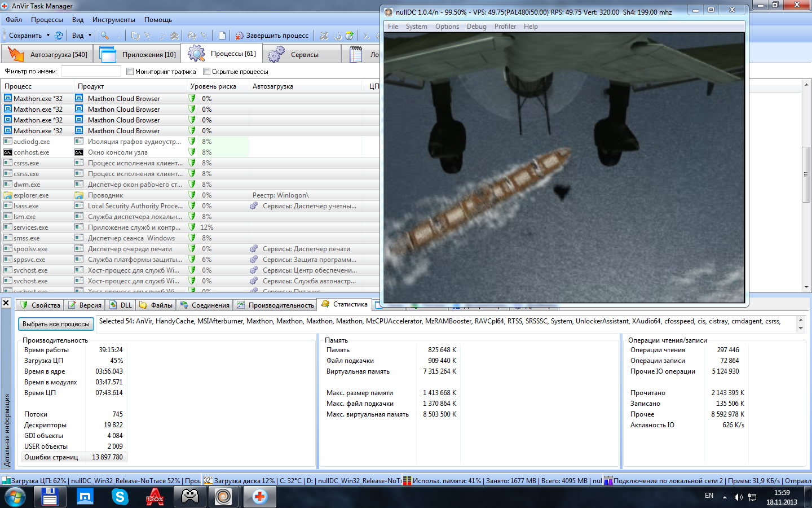Switch to the Автозагрузка [540] tab
The width and height of the screenshot is (812, 508).
pos(48,55)
